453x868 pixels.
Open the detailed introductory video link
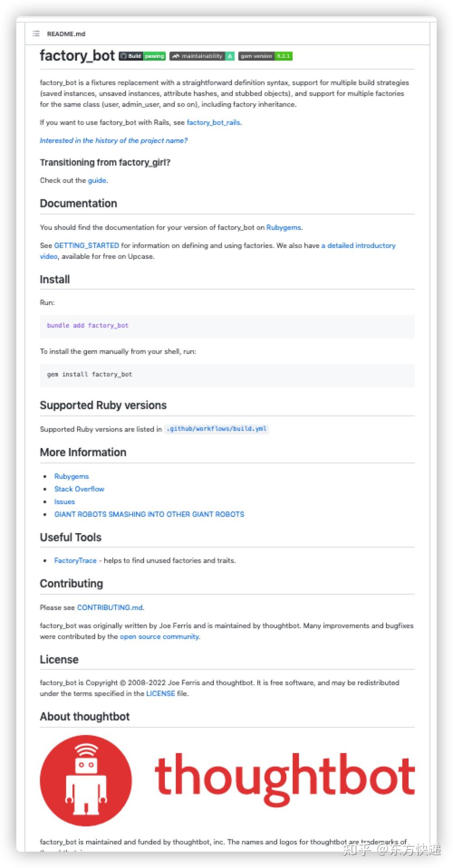(361, 245)
